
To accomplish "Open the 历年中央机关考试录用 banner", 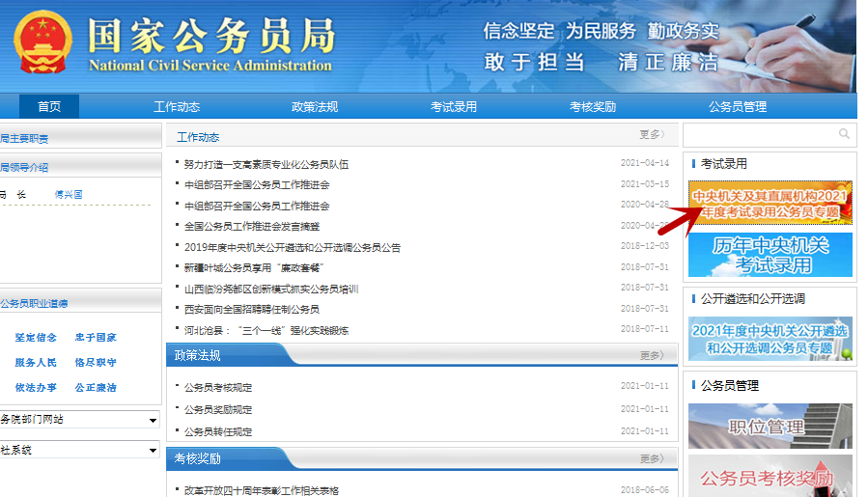I will pos(770,254).
